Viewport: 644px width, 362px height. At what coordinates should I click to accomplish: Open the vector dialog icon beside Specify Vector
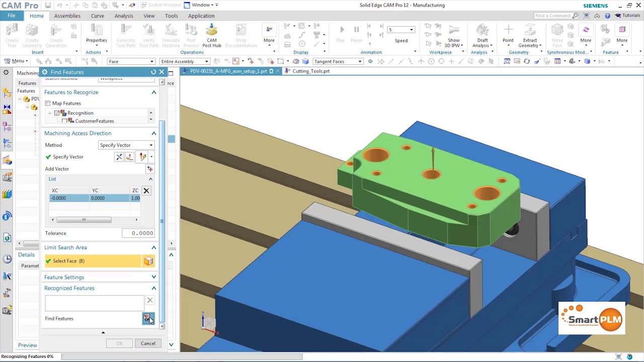click(x=130, y=157)
